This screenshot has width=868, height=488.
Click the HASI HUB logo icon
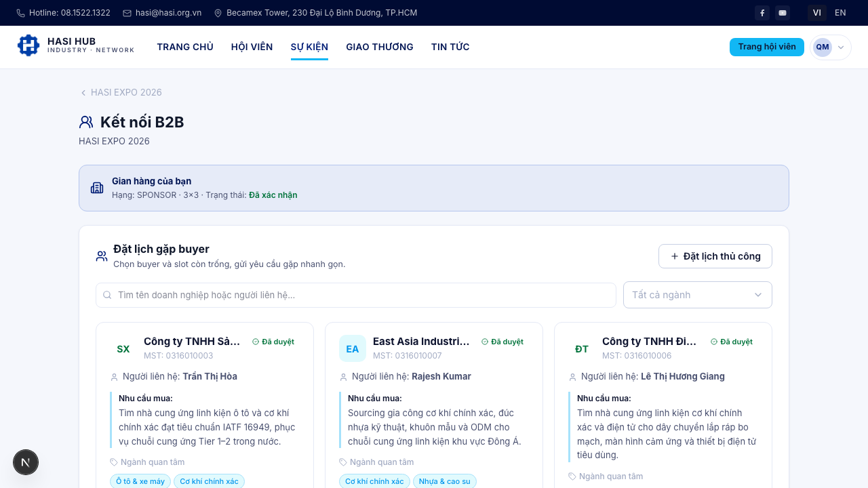[x=28, y=46]
